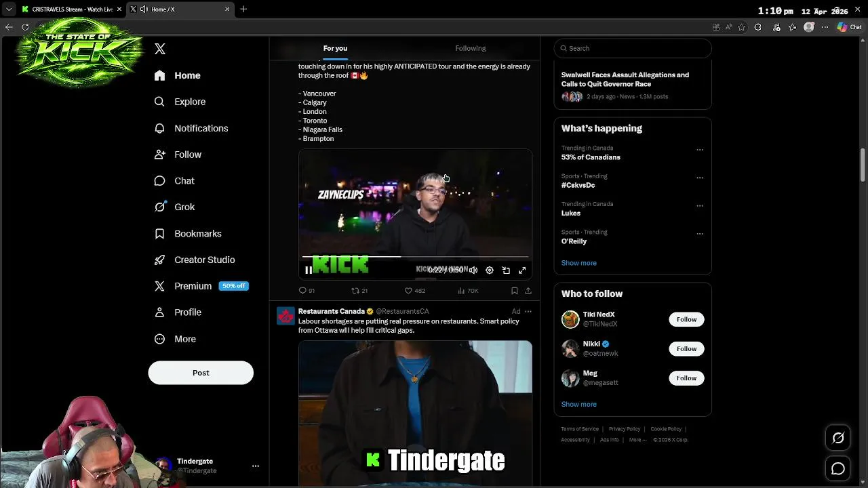
Task: Open the Tindergate account options menu
Action: 256,466
